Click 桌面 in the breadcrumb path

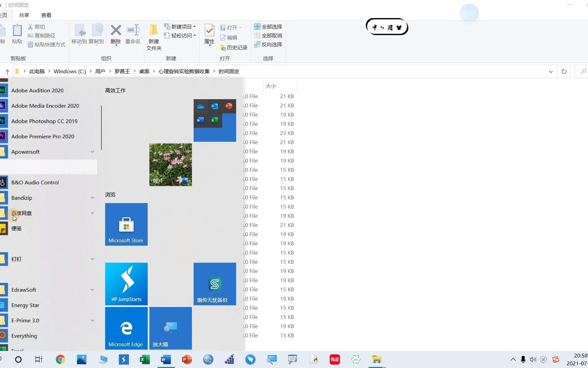click(x=144, y=71)
